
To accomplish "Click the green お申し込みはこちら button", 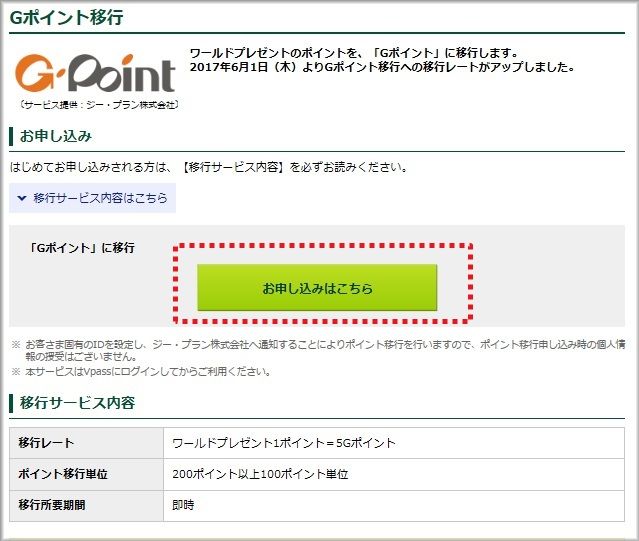I will 317,287.
